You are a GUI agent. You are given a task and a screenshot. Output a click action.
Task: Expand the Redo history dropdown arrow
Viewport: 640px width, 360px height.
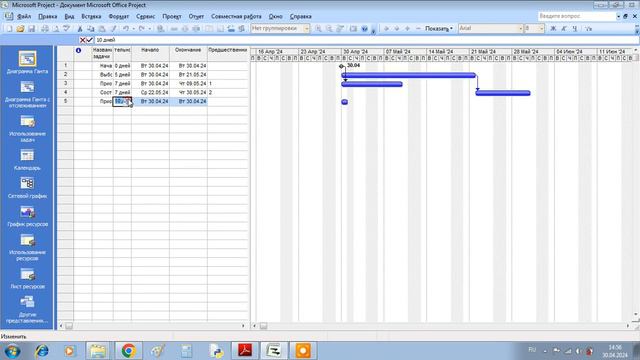[x=149, y=29]
